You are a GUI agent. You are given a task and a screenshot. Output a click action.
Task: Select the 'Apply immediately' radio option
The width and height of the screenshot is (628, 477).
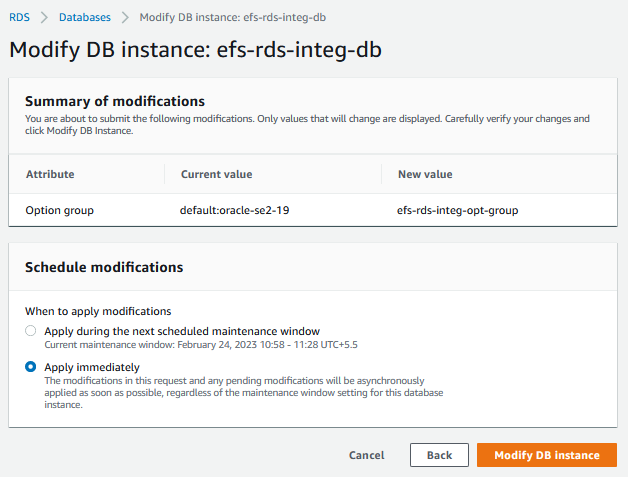tap(31, 367)
